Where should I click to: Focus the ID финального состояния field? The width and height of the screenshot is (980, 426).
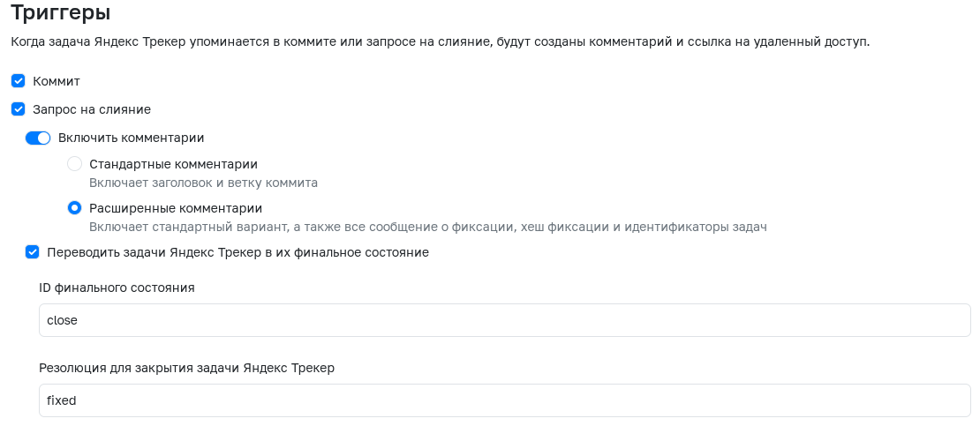504,320
